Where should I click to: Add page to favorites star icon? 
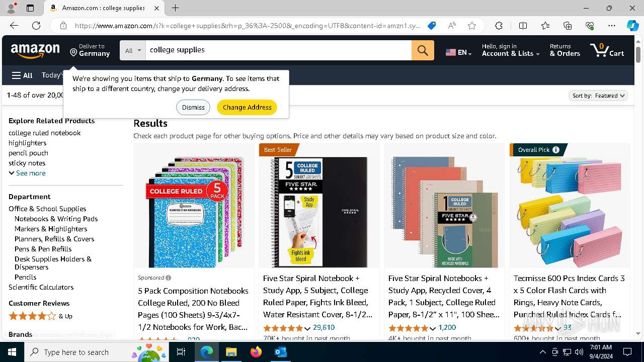click(x=471, y=26)
